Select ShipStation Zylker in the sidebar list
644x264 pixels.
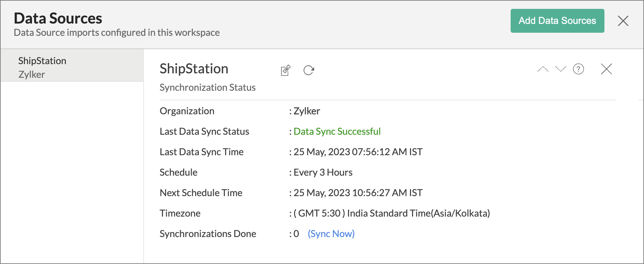coord(72,65)
